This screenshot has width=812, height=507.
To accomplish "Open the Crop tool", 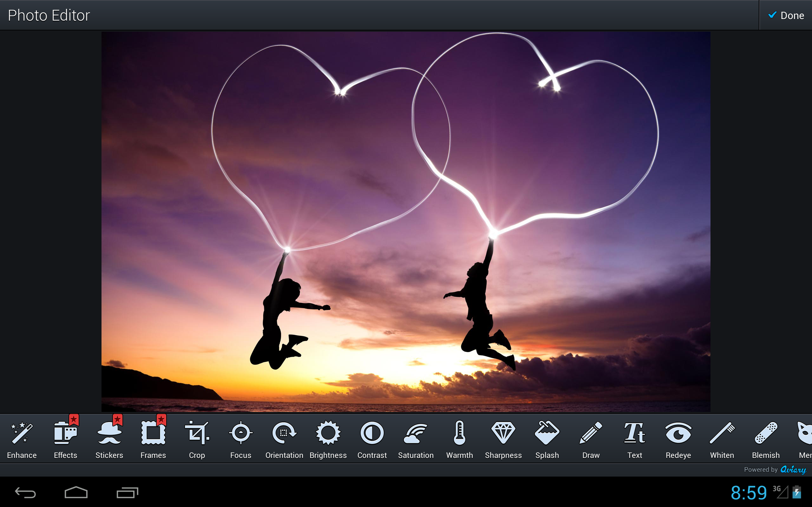I will click(197, 439).
